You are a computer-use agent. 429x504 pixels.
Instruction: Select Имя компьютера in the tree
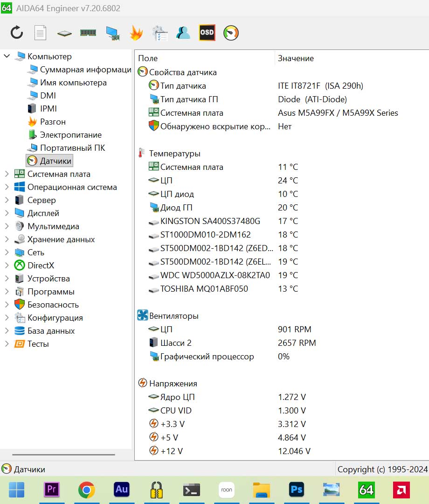tap(67, 83)
